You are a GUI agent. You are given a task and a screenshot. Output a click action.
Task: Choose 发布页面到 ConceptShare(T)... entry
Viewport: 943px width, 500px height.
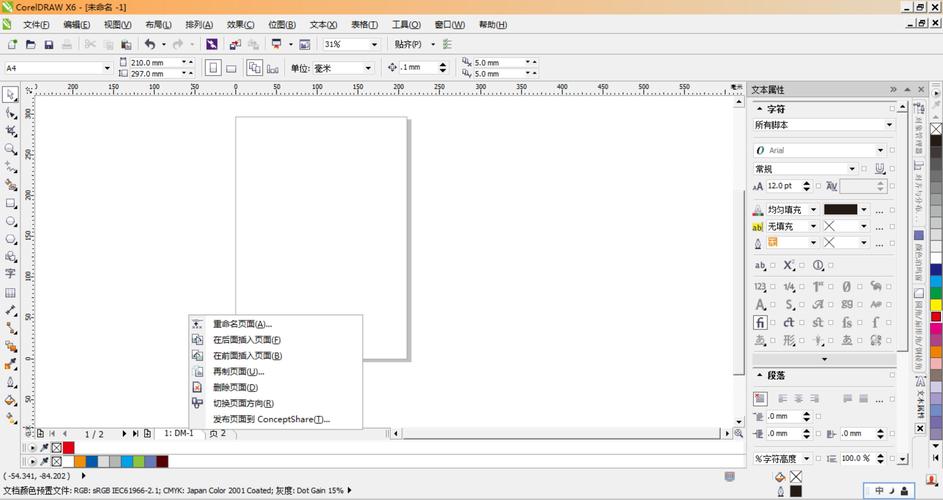271,419
